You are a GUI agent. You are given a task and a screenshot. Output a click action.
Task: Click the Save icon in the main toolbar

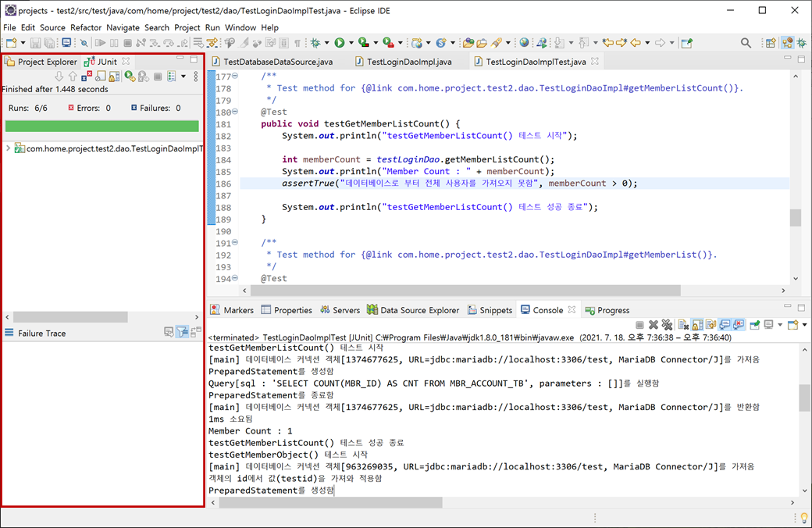point(35,43)
